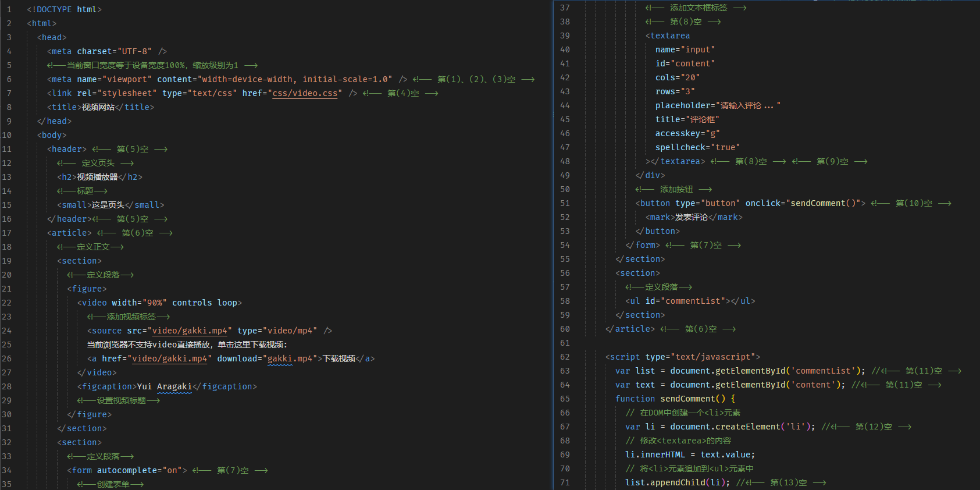
Task: Click the mark text "发表评论"
Action: [692, 217]
